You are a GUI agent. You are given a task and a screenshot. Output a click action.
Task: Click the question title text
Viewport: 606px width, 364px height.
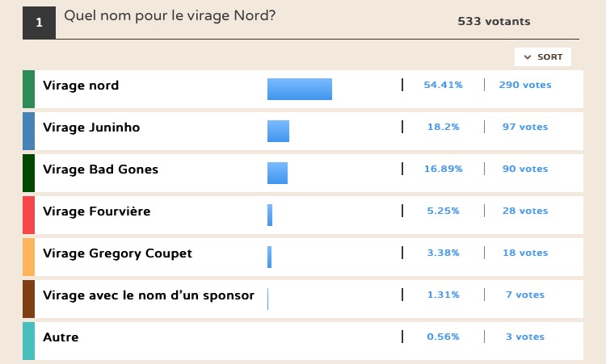170,16
